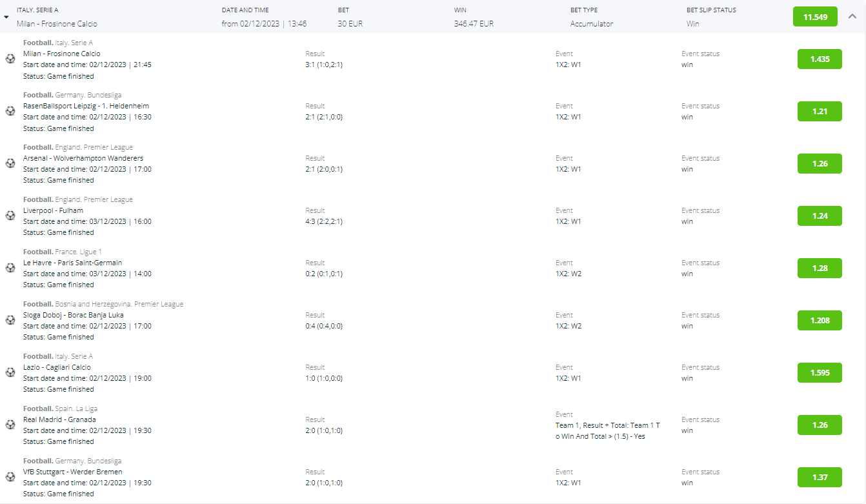Click the football icon beside Sloga Doboj - Borac Banja Luka
Viewport: 866px width, 504px height.
[x=10, y=320]
